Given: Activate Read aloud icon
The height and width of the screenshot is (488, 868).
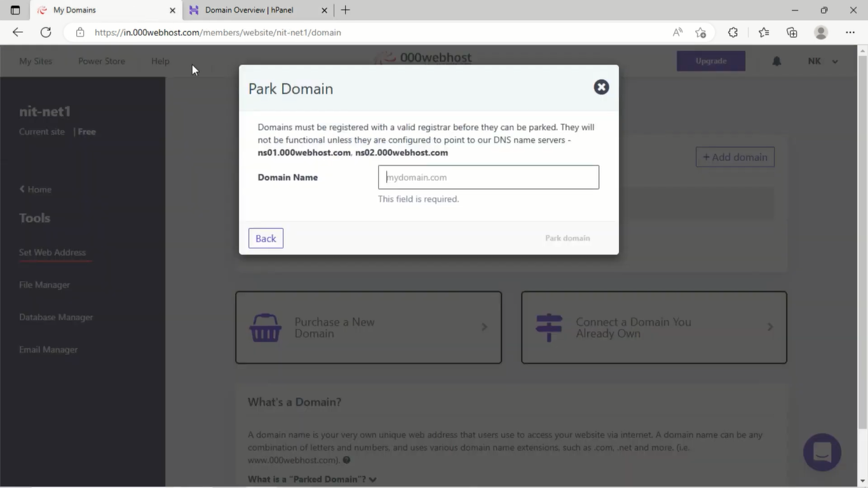Looking at the screenshot, I should click(x=677, y=32).
